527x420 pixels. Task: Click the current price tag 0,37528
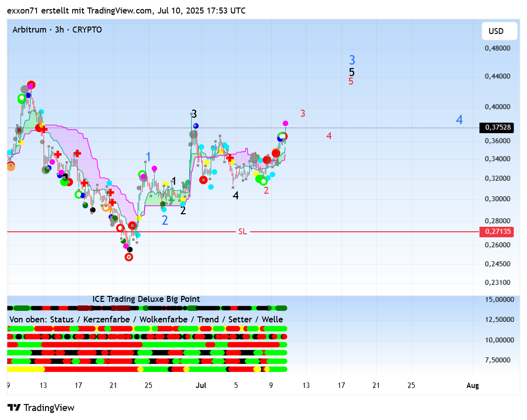[x=498, y=128]
